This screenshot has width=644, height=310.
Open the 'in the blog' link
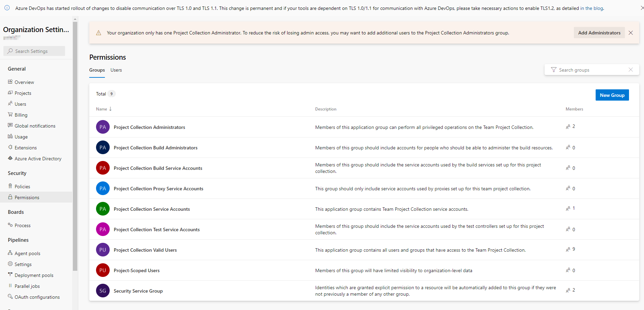coord(592,8)
